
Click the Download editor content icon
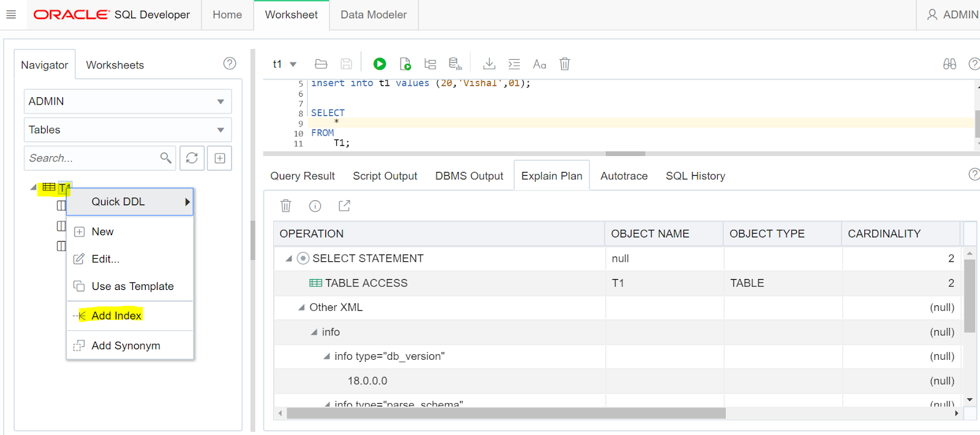pyautogui.click(x=489, y=64)
